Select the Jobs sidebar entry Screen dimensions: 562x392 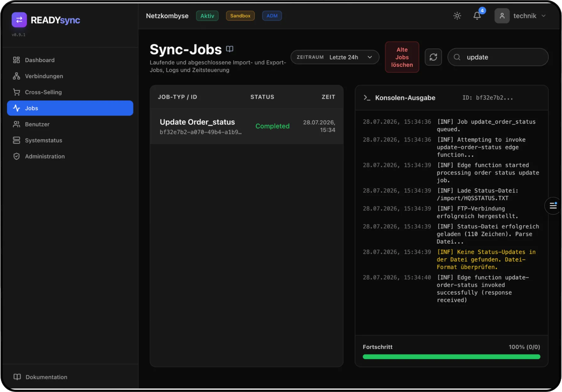(x=70, y=108)
